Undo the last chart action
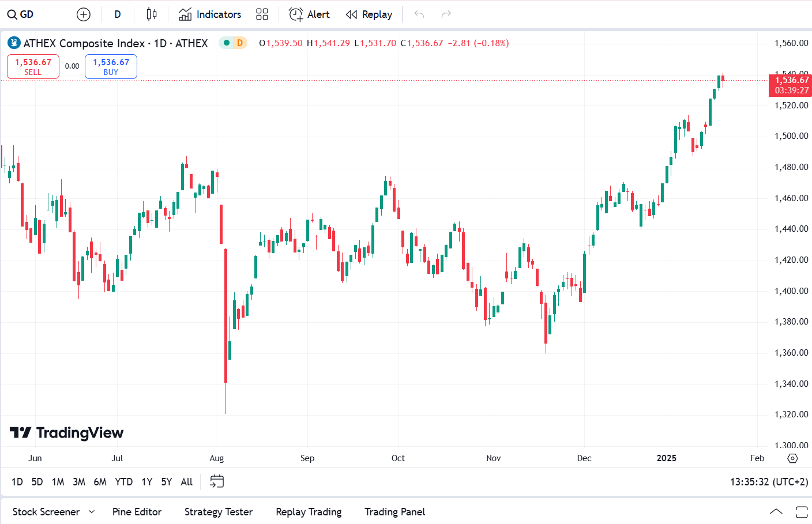The height and width of the screenshot is (524, 812). tap(419, 14)
